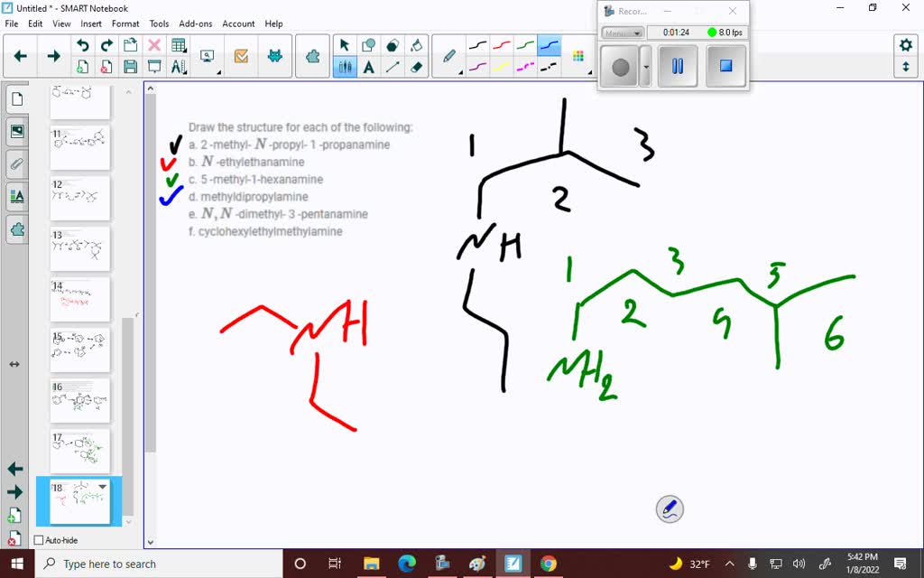
Task: Go to previous page with back arrow
Action: (21, 56)
